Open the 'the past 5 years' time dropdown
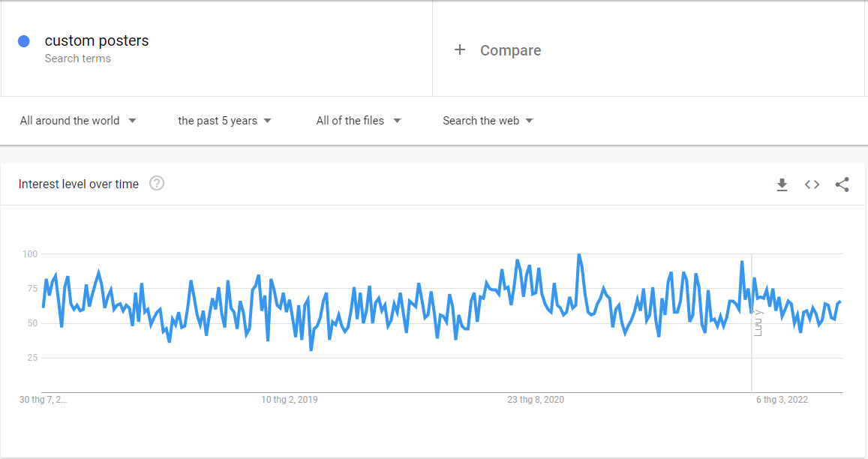The width and height of the screenshot is (868, 459). tap(224, 121)
